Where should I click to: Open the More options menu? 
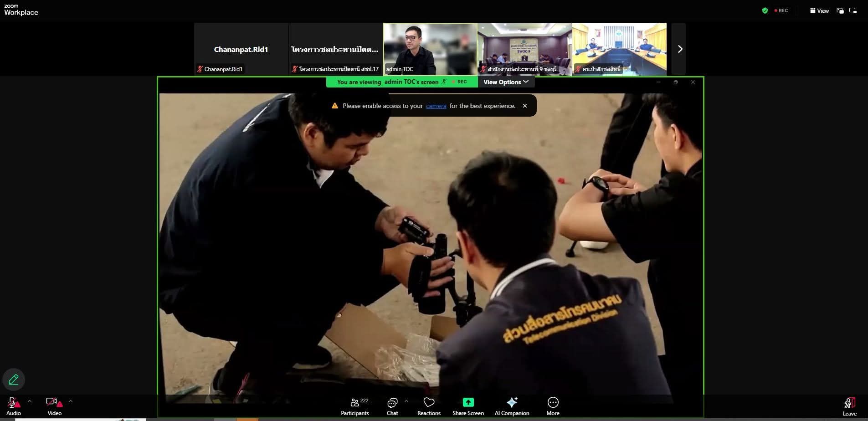click(x=553, y=406)
